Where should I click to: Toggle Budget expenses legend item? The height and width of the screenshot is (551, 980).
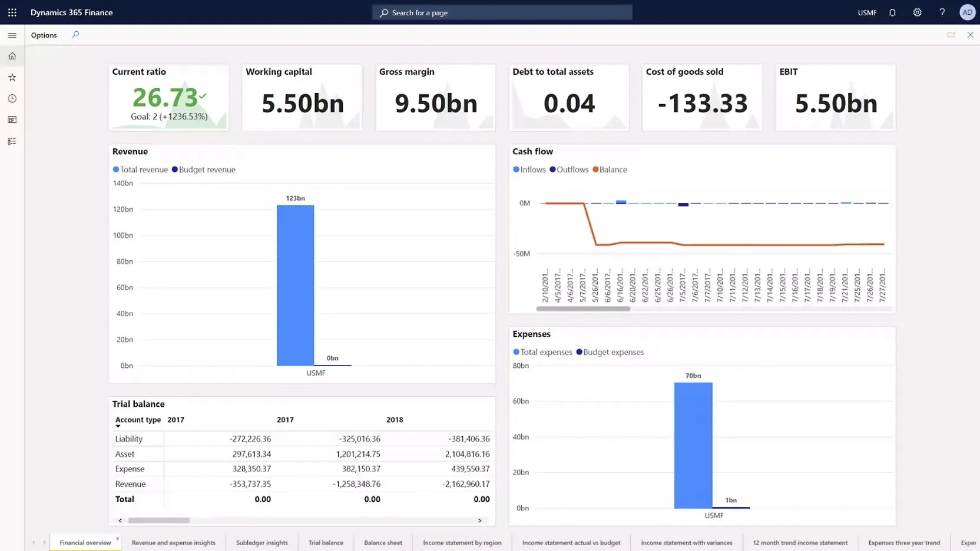point(610,352)
